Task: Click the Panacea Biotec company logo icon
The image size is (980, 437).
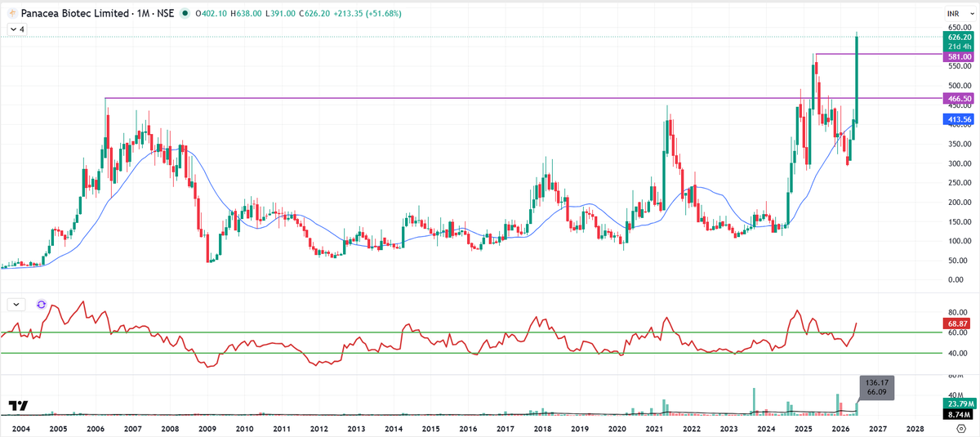Action: (11, 14)
